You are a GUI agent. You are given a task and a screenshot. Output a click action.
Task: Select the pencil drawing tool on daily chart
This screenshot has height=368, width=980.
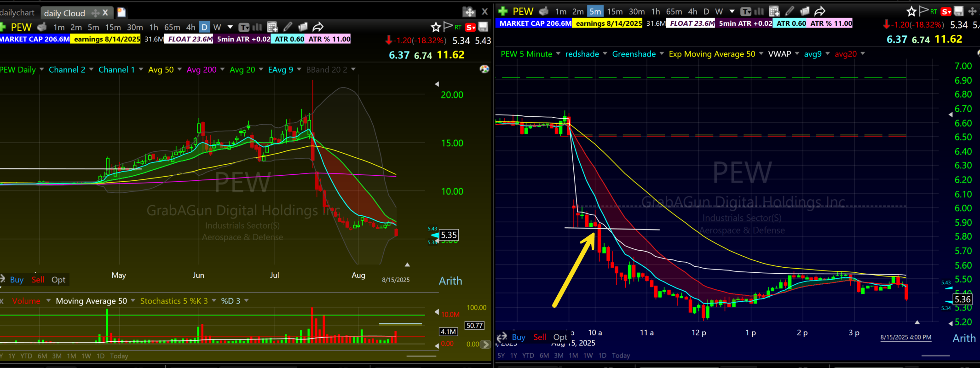coord(288,27)
